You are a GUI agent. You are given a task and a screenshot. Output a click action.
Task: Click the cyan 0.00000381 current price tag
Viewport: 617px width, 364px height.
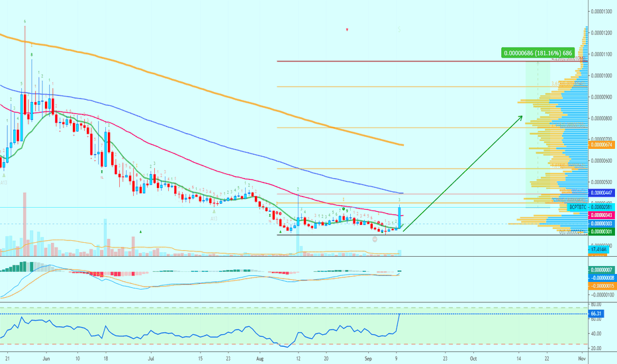click(602, 207)
